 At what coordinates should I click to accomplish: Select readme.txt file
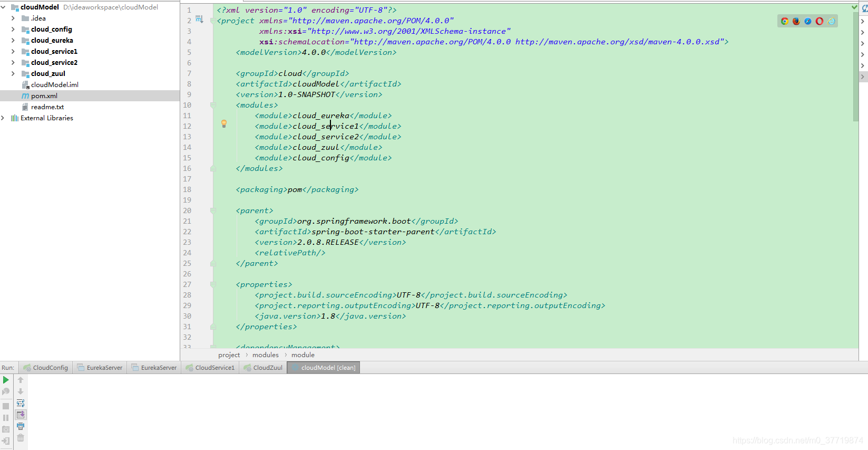click(x=47, y=107)
